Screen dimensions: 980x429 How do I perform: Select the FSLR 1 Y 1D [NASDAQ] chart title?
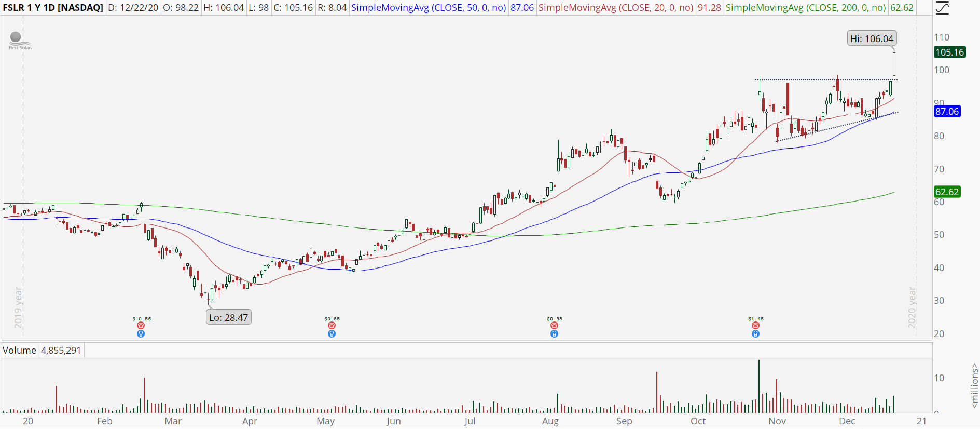click(53, 8)
